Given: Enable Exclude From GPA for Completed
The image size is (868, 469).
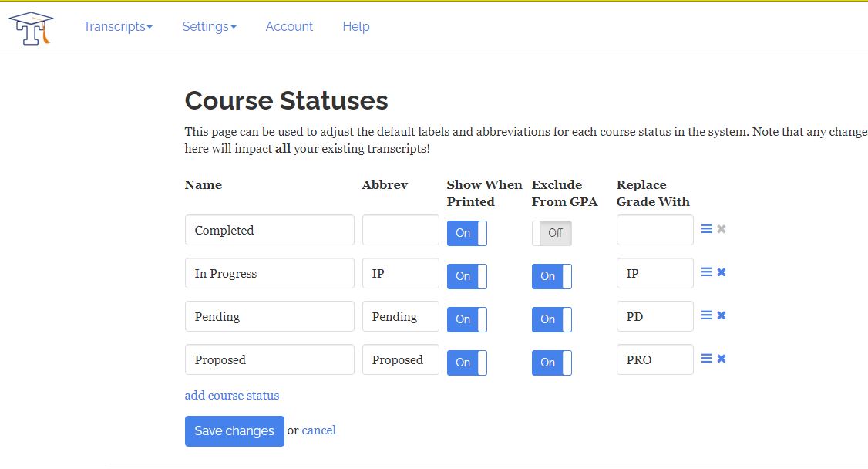Looking at the screenshot, I should pyautogui.click(x=551, y=233).
